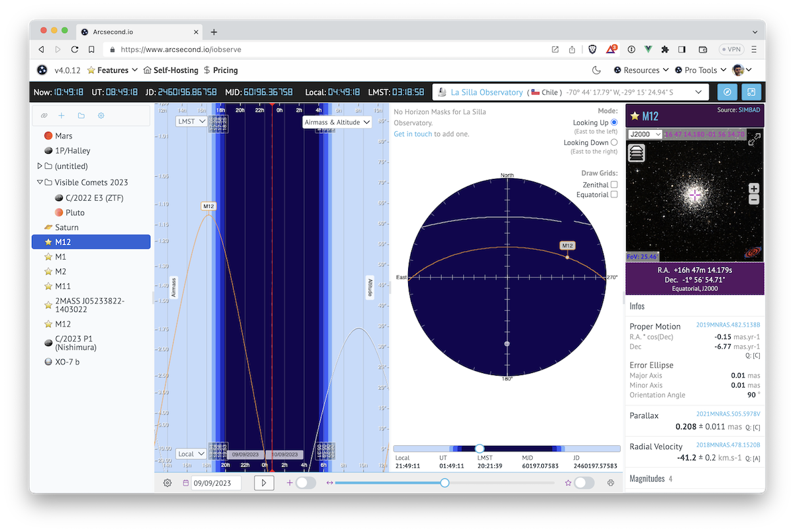Switch to dark mode with moon icon
This screenshot has width=795, height=532.
(x=596, y=70)
